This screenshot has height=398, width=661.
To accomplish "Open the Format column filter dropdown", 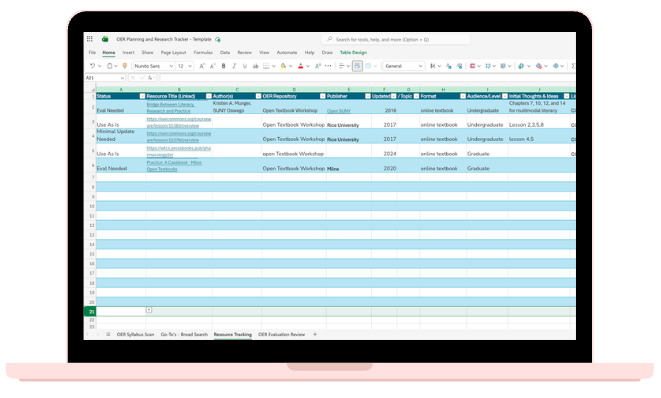I will (x=463, y=96).
